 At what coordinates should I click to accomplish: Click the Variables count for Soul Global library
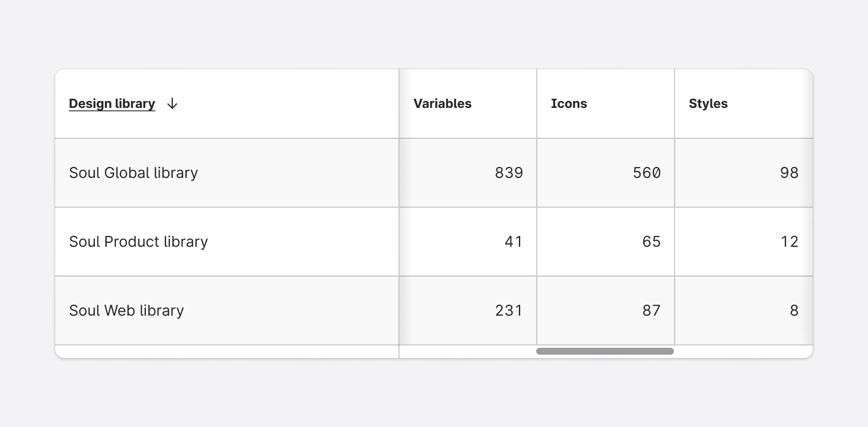[x=509, y=173]
